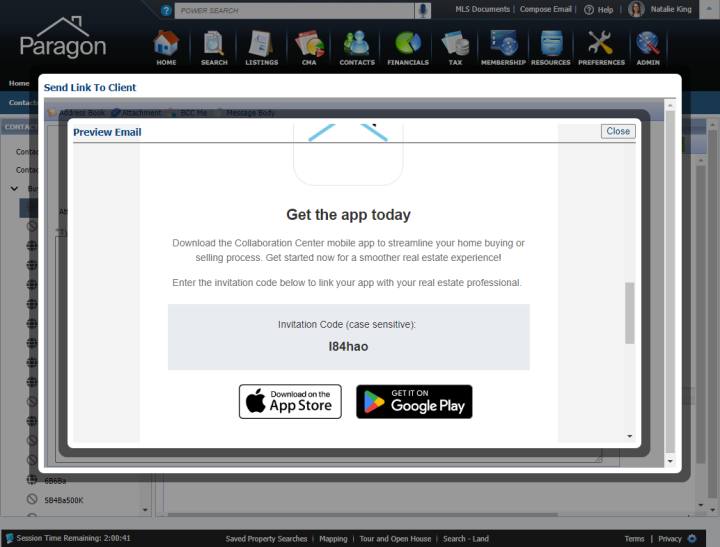
Task: Collapse the Buyer tree chevron in sidebar
Action: (x=15, y=188)
